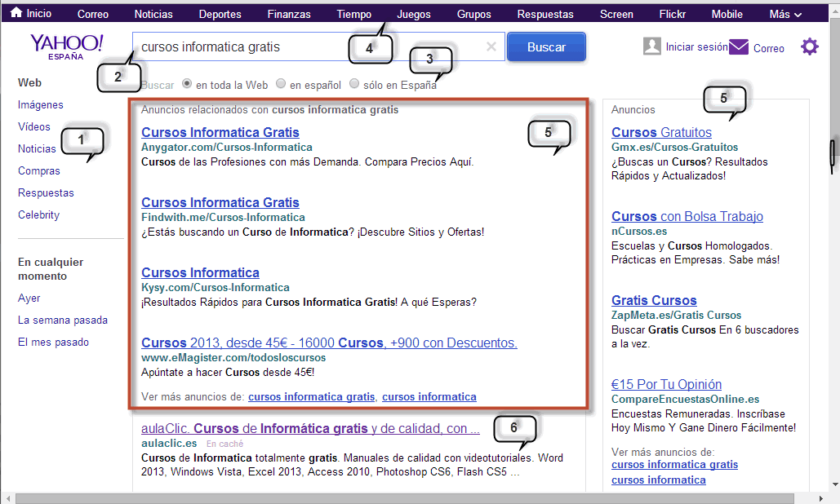Select the Web search tab in the sidebar

click(29, 82)
